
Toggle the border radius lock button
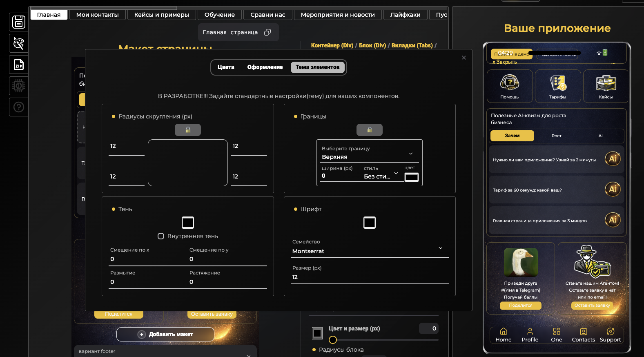coord(188,130)
